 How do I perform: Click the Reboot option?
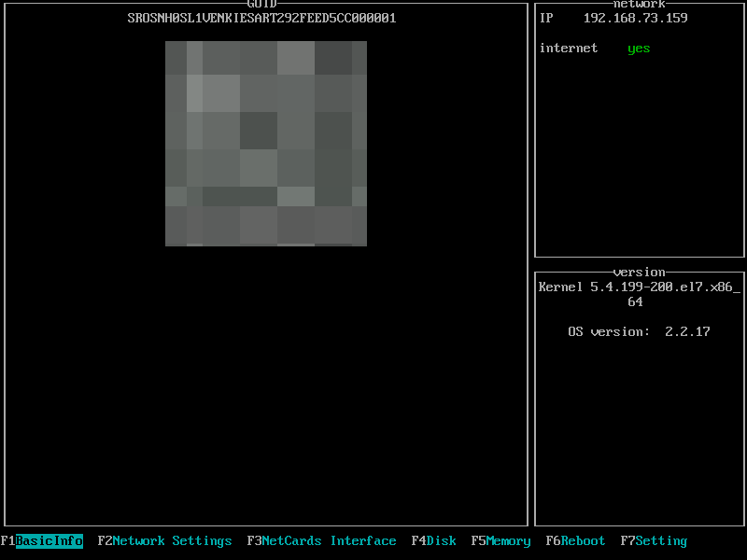click(x=583, y=541)
